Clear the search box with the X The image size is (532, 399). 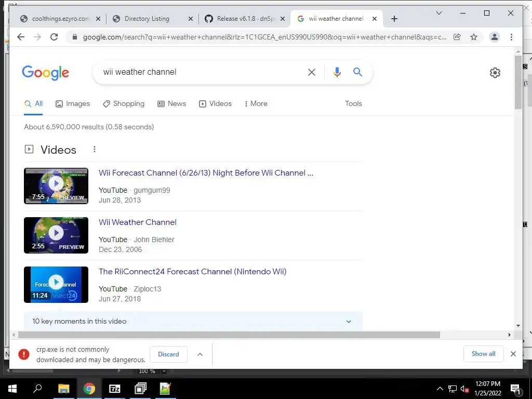point(312,72)
